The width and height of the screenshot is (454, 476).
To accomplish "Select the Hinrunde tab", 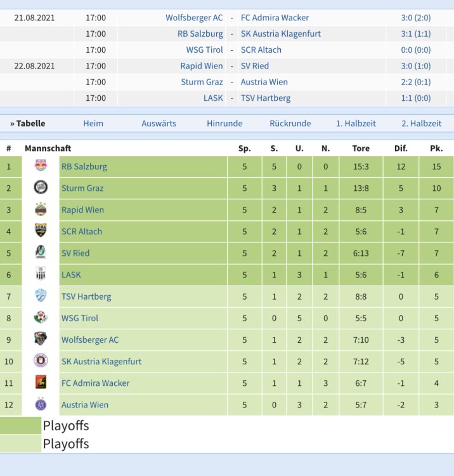I will [x=224, y=124].
